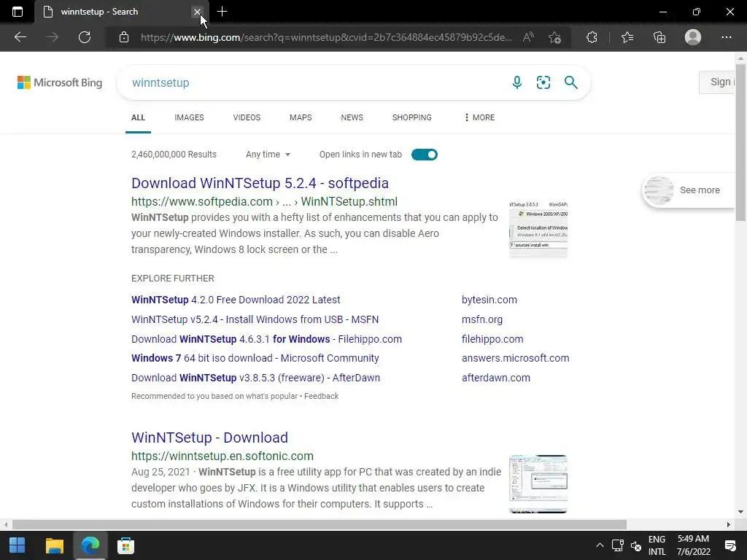Click the Sign in button
747x560 pixels.
tap(717, 82)
